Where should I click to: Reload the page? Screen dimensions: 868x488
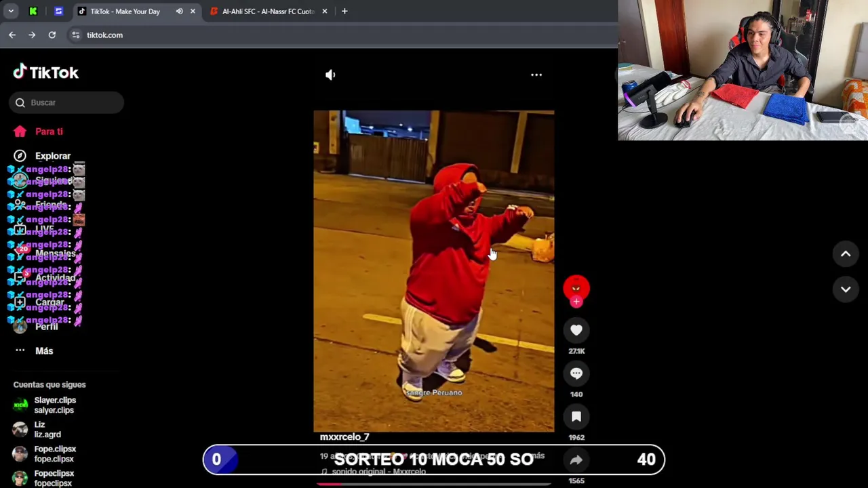point(52,35)
